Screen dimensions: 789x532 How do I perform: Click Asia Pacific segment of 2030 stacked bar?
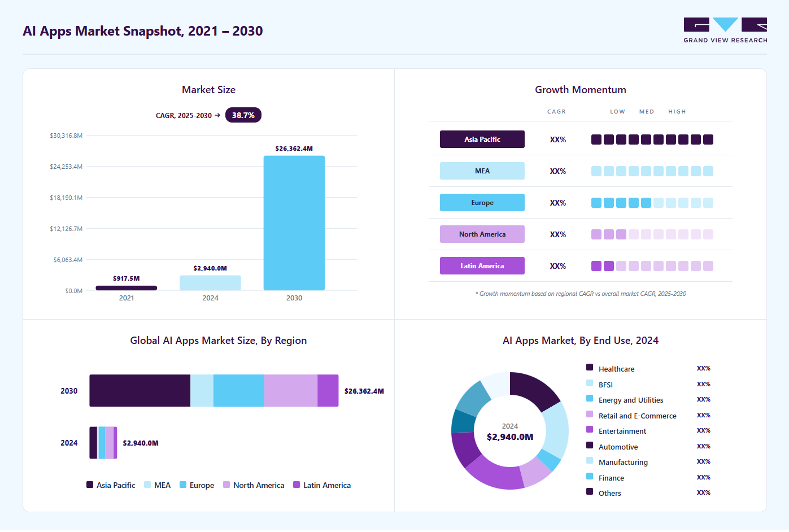click(x=140, y=391)
